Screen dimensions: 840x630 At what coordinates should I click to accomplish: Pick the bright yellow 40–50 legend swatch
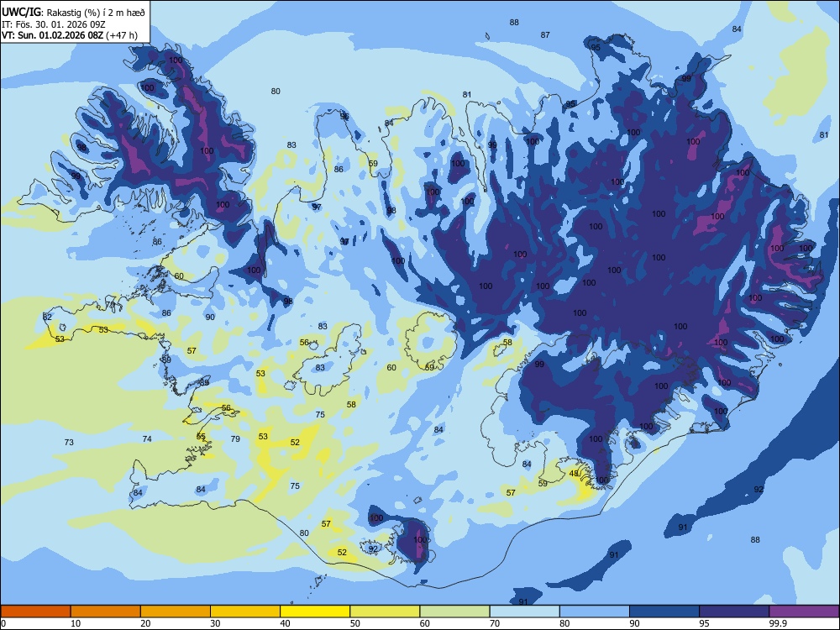315,612
